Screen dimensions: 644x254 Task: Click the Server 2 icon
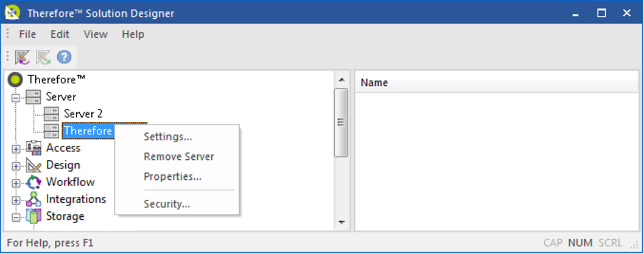tap(51, 114)
